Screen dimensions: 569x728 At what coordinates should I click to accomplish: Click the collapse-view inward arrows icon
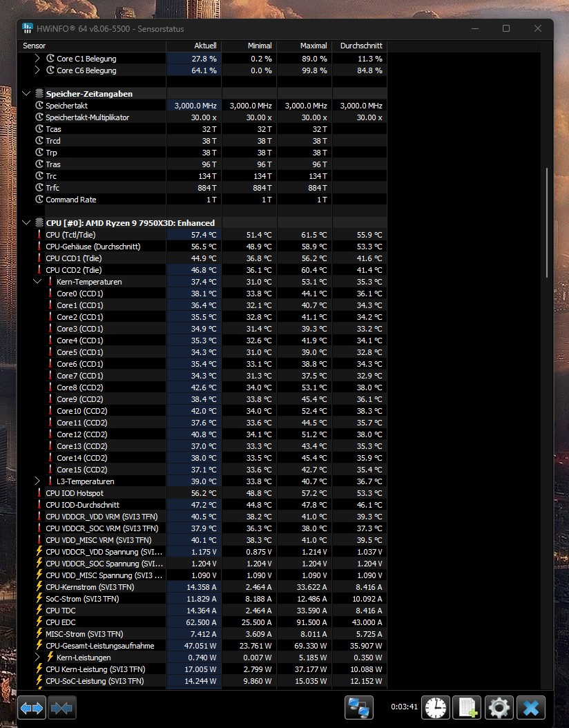[x=61, y=707]
